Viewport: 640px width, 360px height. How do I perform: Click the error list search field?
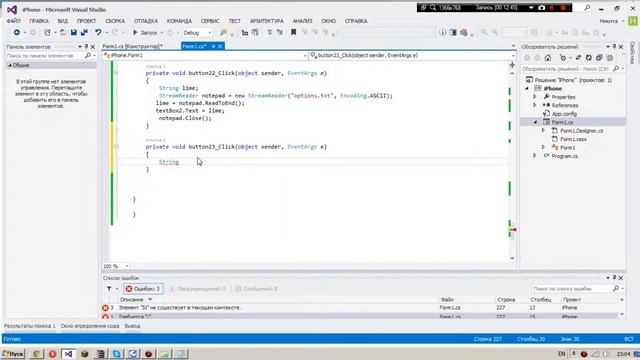(571, 289)
